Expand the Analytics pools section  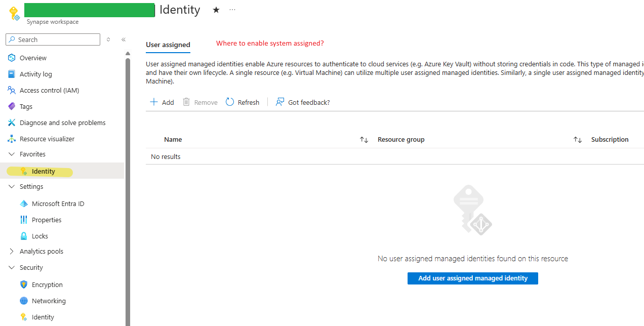[x=12, y=251]
